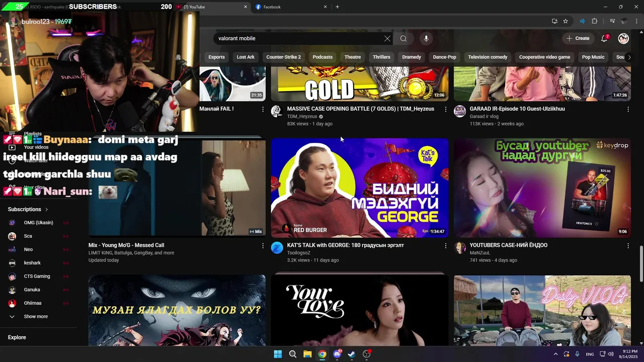This screenshot has width=644, height=362.
Task: Open Steam from the taskbar
Action: pyautogui.click(x=352, y=354)
